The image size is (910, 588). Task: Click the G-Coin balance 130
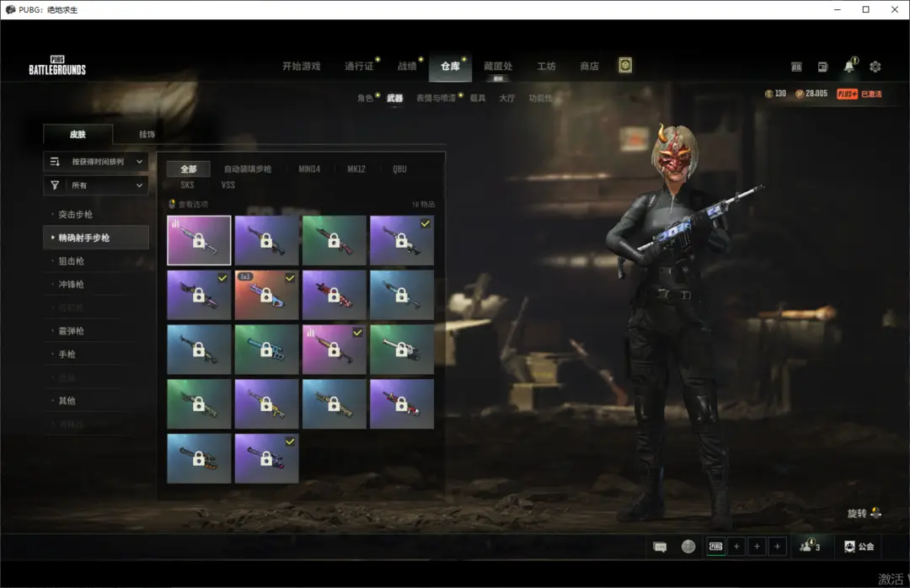tap(775, 94)
